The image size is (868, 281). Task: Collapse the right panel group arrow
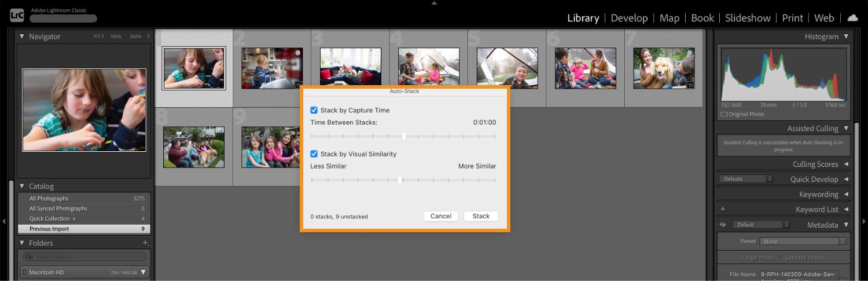click(x=864, y=221)
